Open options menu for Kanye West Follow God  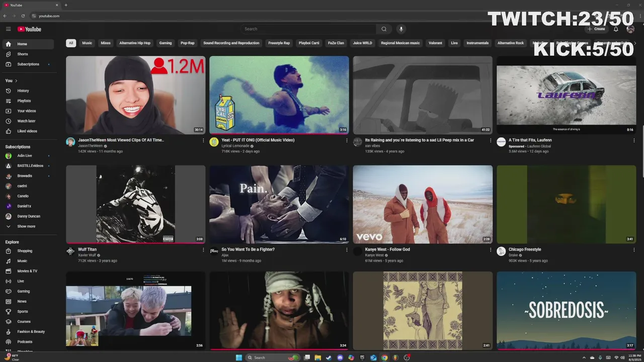[x=491, y=249]
